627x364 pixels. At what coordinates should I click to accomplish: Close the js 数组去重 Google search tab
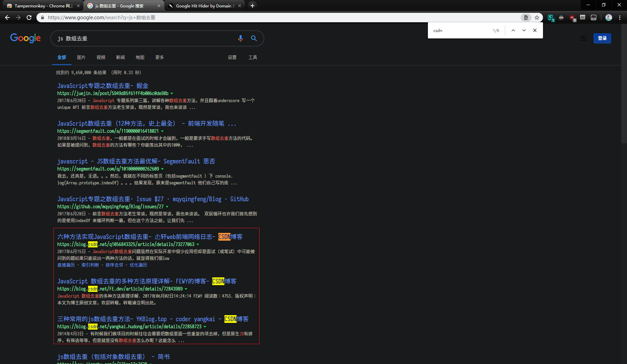pyautogui.click(x=159, y=6)
